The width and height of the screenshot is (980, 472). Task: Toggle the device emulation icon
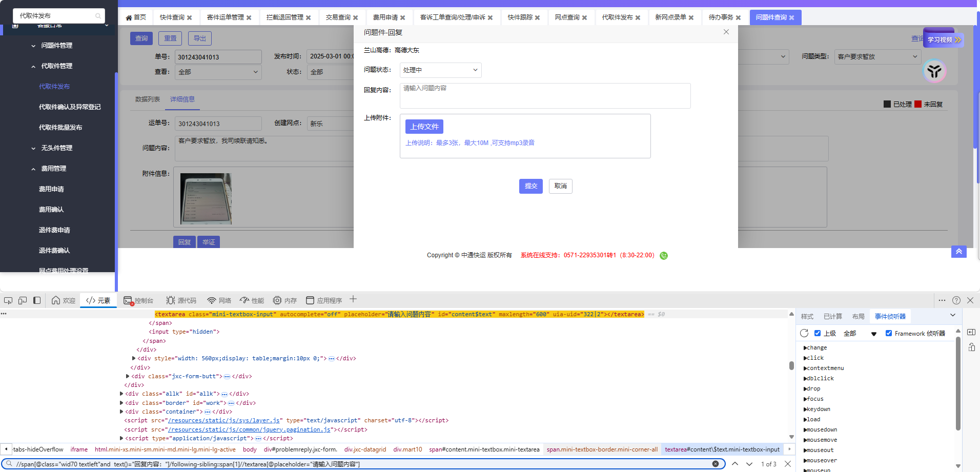23,300
